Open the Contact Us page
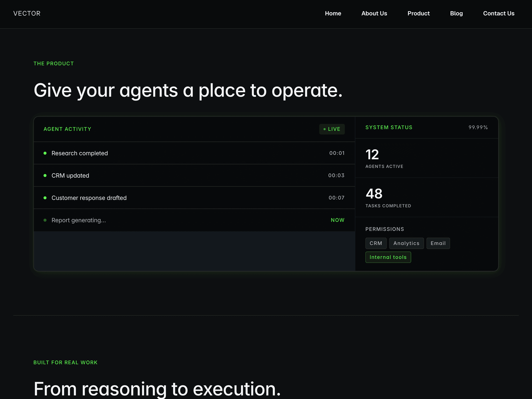Viewport: 532px width, 399px height. point(498,14)
